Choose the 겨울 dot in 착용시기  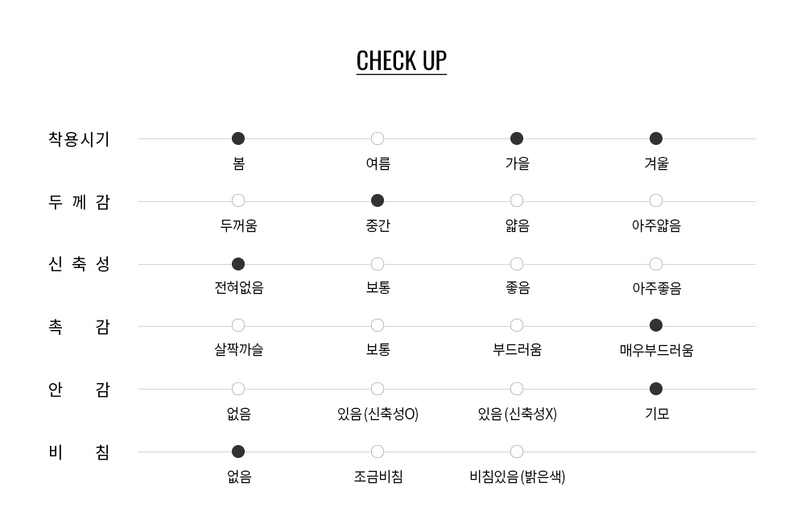pos(656,138)
